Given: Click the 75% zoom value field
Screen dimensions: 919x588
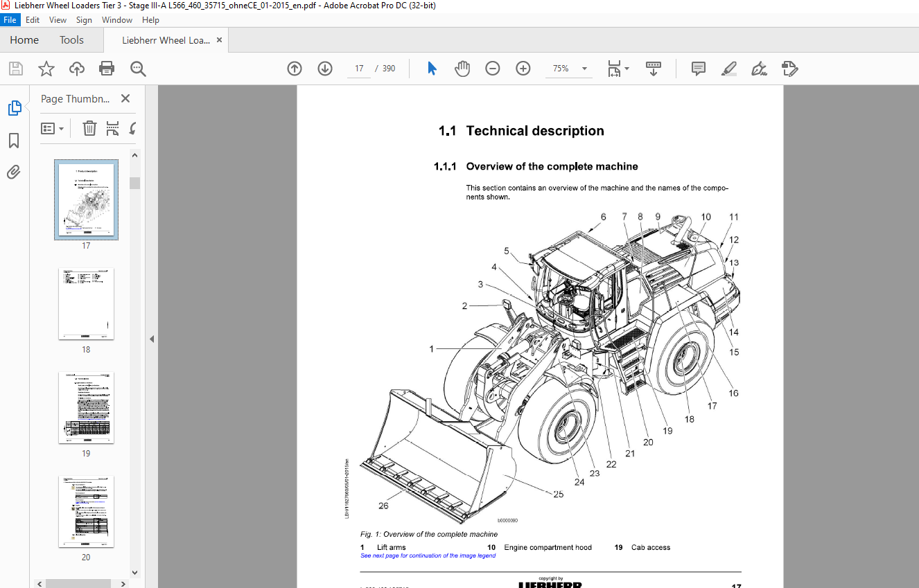Looking at the screenshot, I should point(561,69).
